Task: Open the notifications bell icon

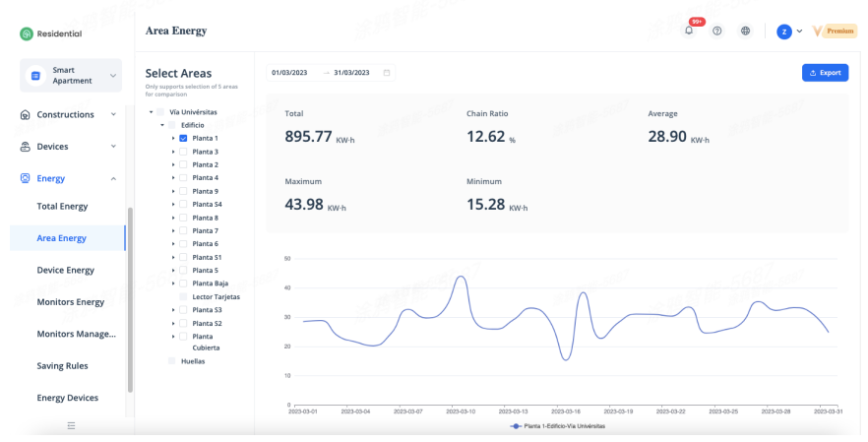Action: tap(689, 32)
